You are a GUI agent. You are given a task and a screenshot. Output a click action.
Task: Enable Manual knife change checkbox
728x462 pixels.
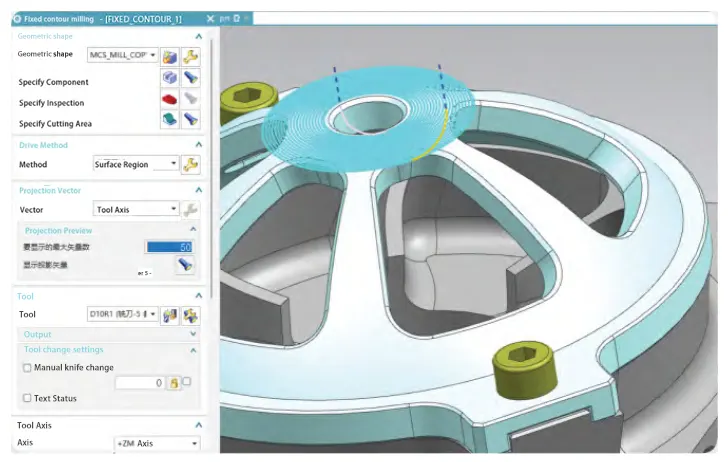coord(27,368)
